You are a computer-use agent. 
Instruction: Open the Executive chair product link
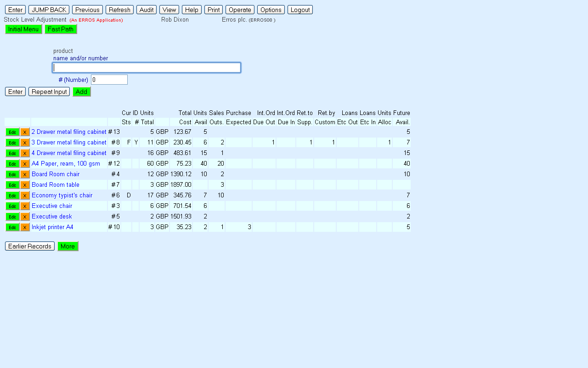click(52, 206)
